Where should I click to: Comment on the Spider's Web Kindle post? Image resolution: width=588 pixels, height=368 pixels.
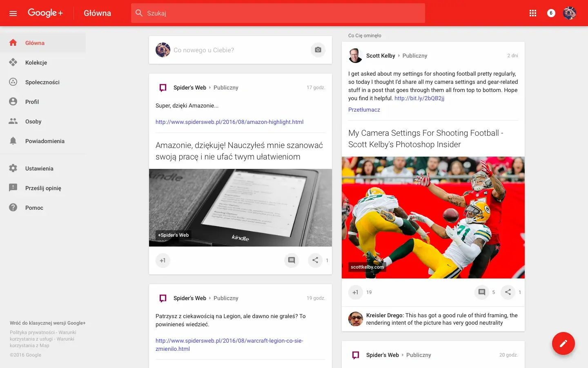point(291,260)
